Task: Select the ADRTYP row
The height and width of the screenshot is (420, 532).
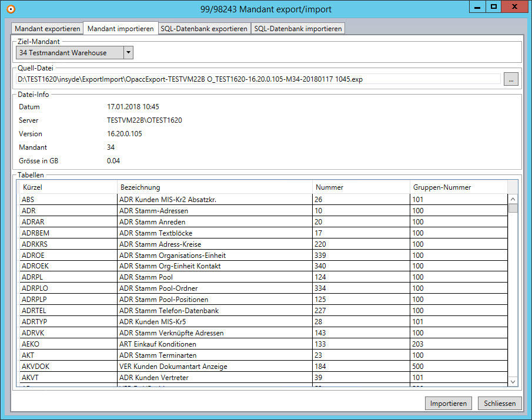Action: coord(263,322)
